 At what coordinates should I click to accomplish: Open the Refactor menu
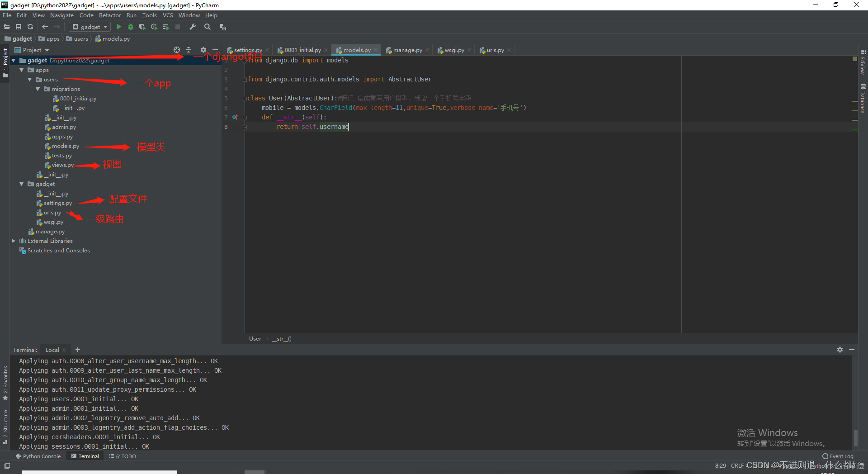click(110, 15)
